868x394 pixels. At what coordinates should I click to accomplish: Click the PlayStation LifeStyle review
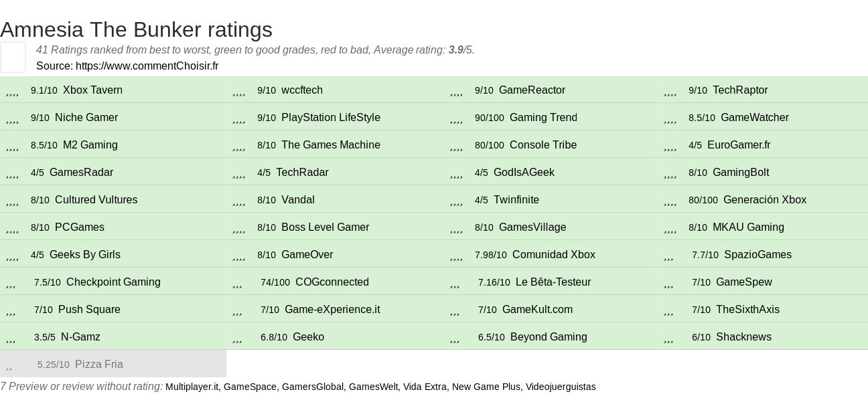pyautogui.click(x=331, y=118)
